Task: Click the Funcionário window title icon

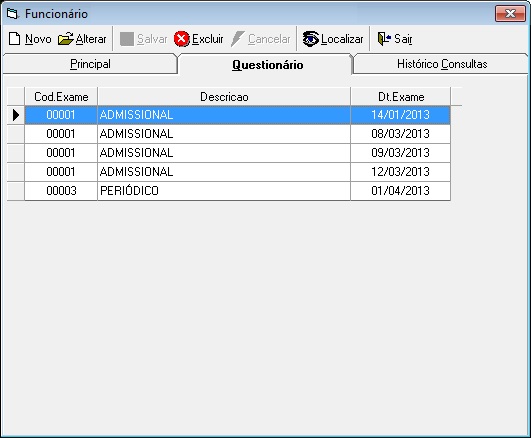Action: point(12,14)
